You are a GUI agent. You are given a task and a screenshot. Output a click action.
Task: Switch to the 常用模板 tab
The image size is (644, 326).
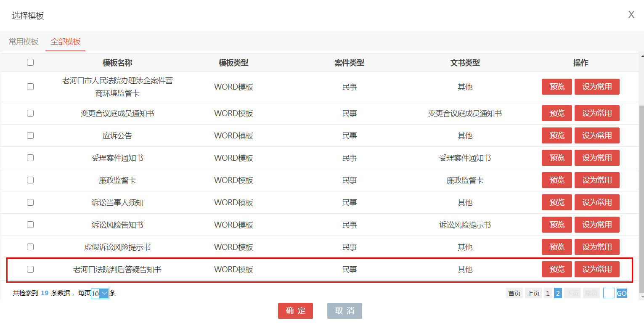pos(24,42)
